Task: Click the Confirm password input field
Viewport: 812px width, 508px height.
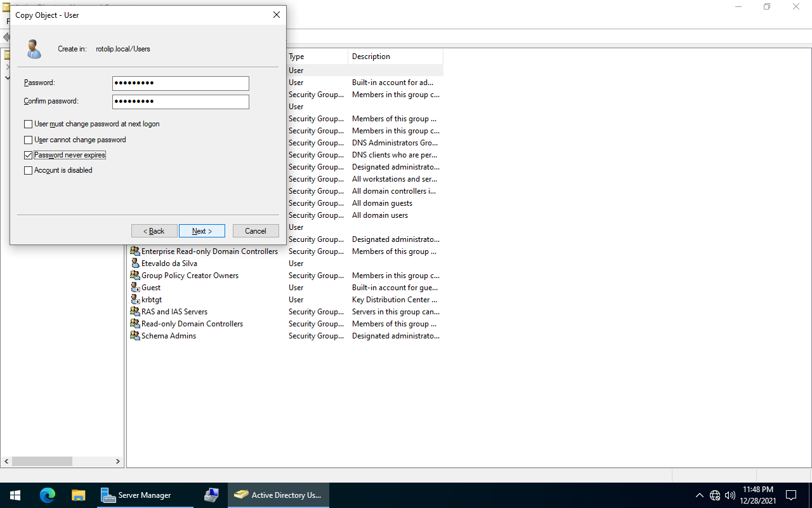Action: pos(180,102)
